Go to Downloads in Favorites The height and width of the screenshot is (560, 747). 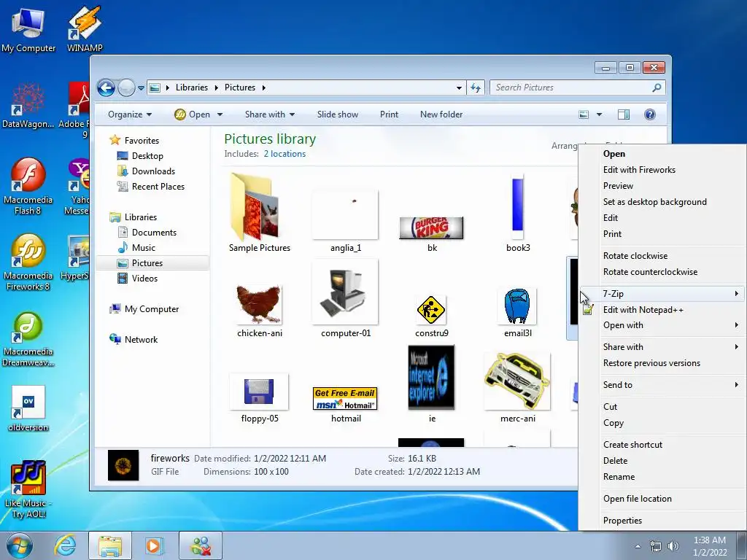(153, 171)
